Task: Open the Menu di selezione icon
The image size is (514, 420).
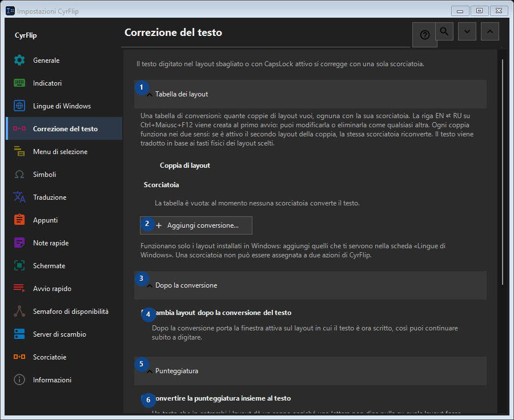Action: pyautogui.click(x=19, y=151)
